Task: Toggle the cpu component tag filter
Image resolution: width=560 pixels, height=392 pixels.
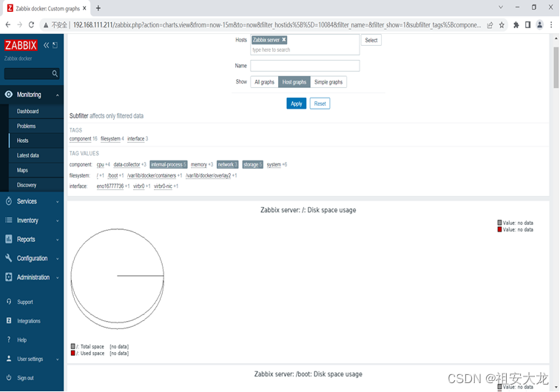Action: pos(101,164)
